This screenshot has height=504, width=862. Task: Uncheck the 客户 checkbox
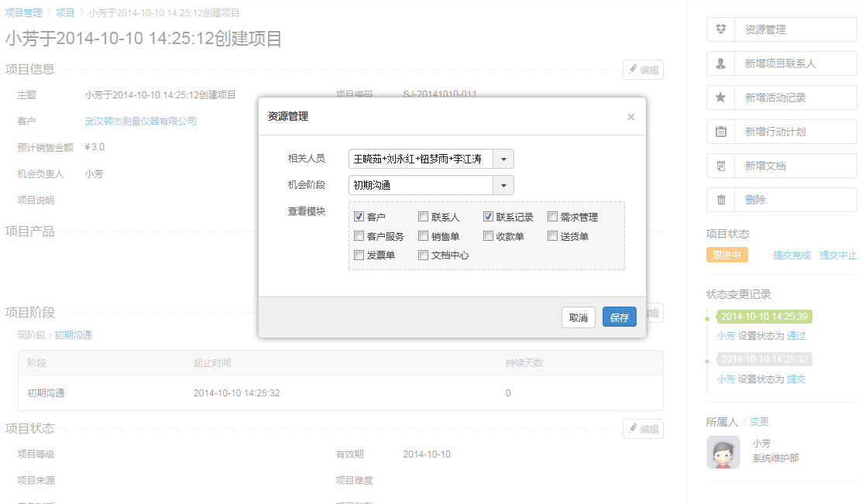(359, 217)
